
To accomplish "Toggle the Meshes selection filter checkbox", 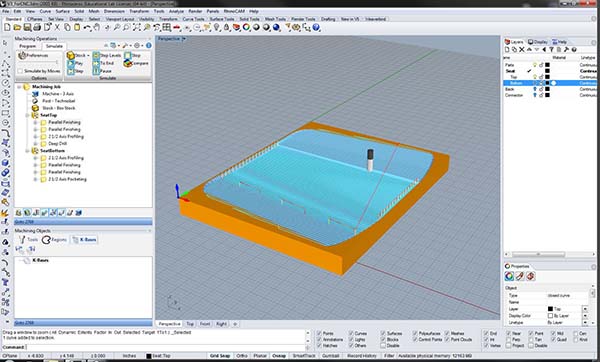I will click(x=447, y=333).
